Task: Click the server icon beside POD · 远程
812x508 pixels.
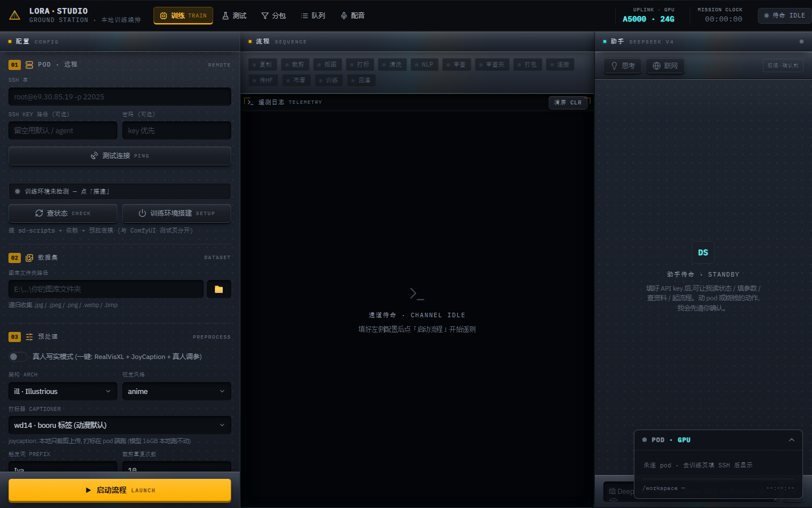Action: point(29,65)
